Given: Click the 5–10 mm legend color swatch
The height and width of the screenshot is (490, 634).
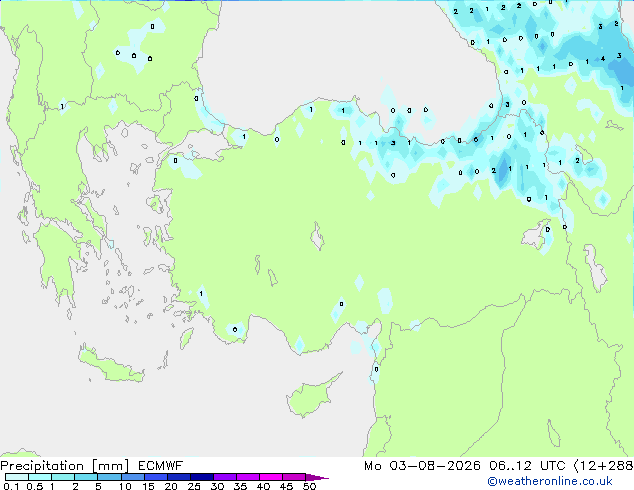Looking at the screenshot, I should [109, 477].
